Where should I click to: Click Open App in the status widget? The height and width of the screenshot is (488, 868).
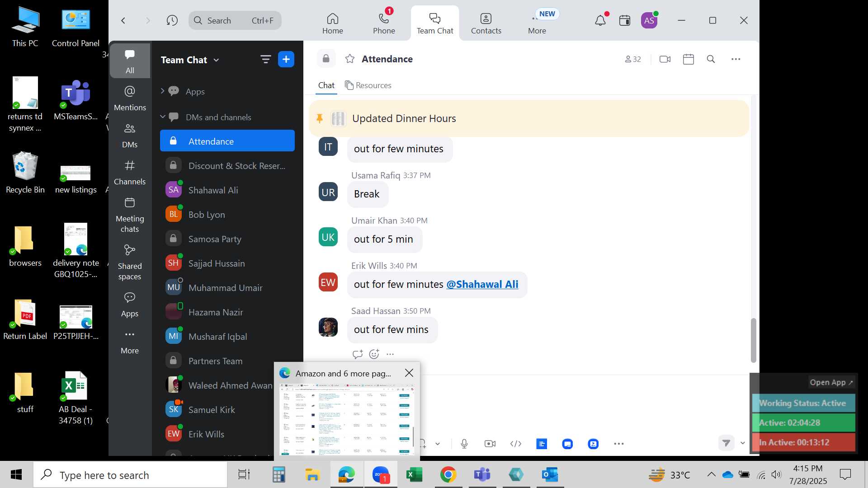click(x=831, y=382)
